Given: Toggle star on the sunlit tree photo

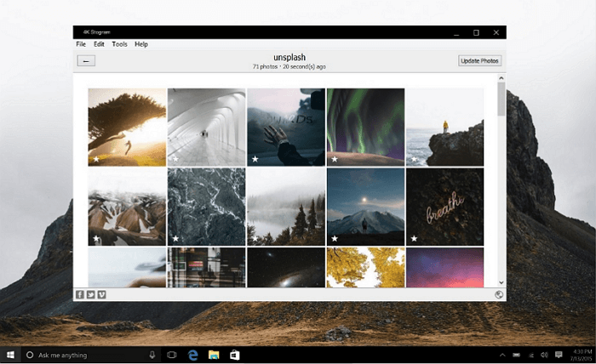Looking at the screenshot, I should point(96,158).
